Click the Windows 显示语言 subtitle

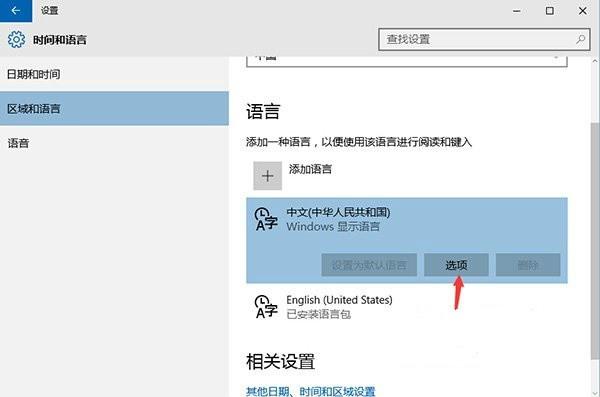[x=333, y=227]
